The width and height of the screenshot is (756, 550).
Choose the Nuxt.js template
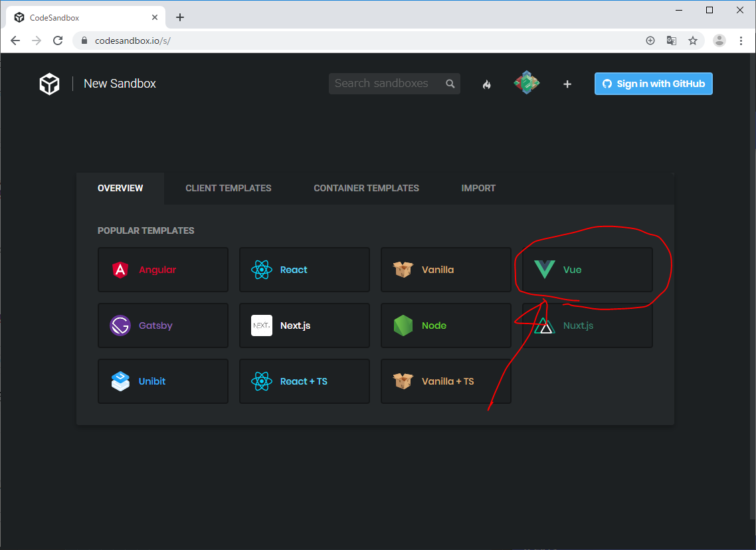[x=587, y=325]
